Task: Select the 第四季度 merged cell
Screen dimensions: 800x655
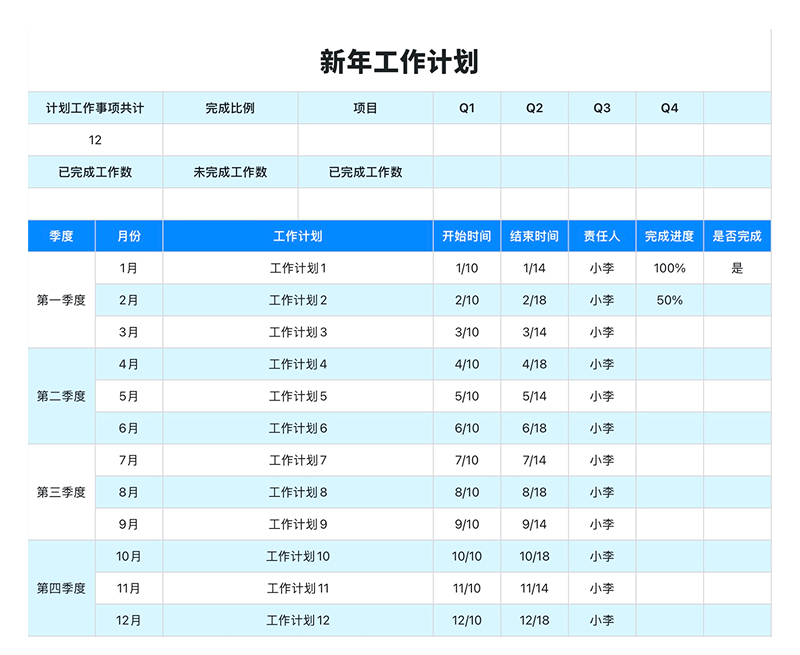Action: pyautogui.click(x=61, y=588)
